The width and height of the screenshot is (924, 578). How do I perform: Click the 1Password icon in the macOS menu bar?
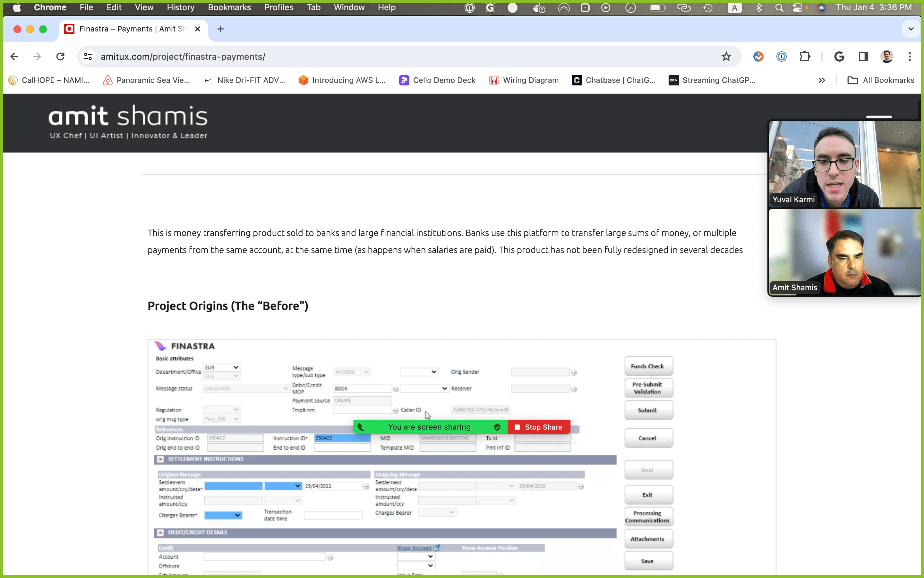(x=470, y=8)
